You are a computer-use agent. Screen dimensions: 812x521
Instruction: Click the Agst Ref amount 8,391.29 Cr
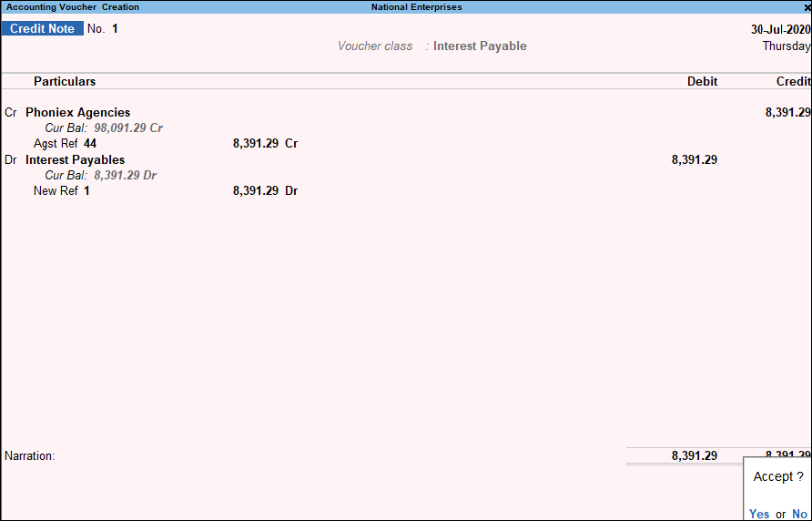point(265,144)
